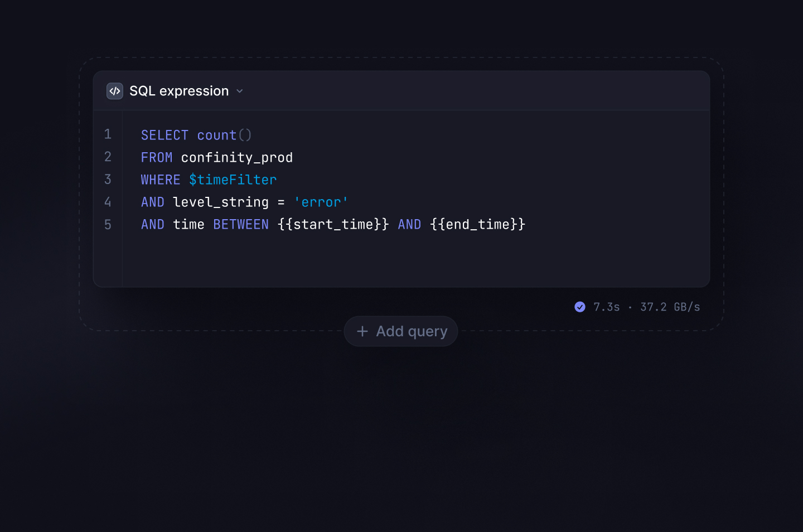Image resolution: width=803 pixels, height=532 pixels.
Task: Click the SQL code brackets icon
Action: tap(115, 91)
